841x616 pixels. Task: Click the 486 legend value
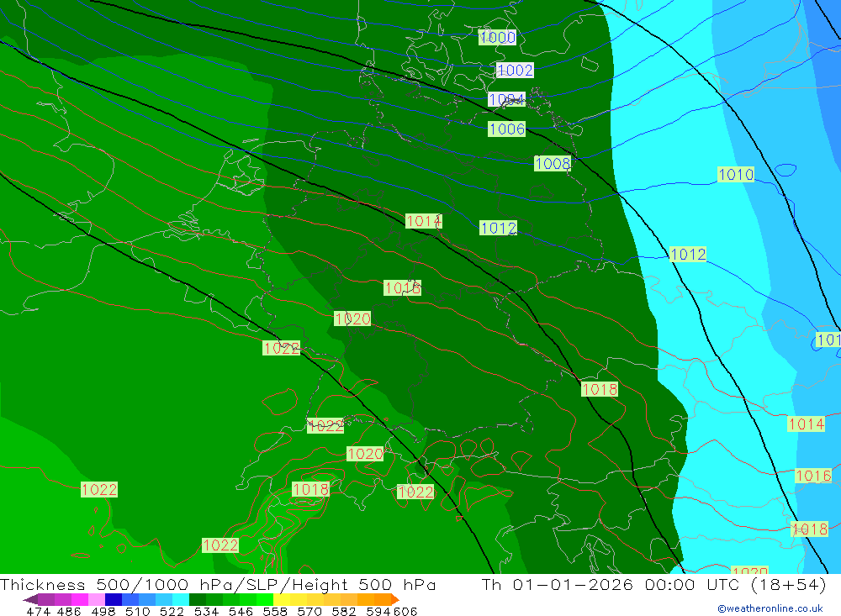pos(69,612)
